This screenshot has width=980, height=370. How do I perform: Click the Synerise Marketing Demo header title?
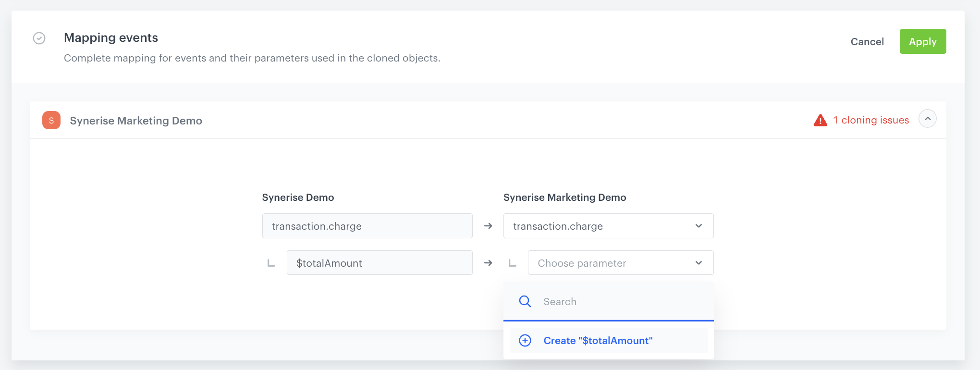pyautogui.click(x=136, y=121)
